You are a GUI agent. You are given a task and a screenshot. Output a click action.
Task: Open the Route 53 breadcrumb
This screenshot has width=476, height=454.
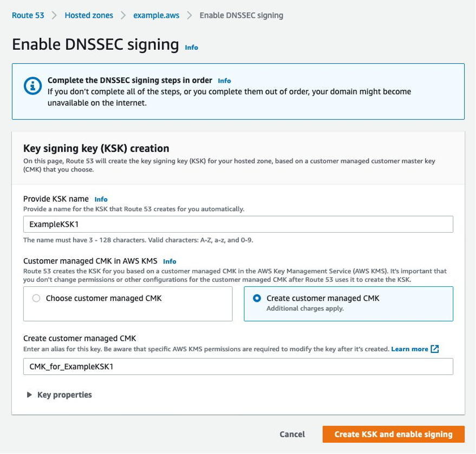coord(28,15)
